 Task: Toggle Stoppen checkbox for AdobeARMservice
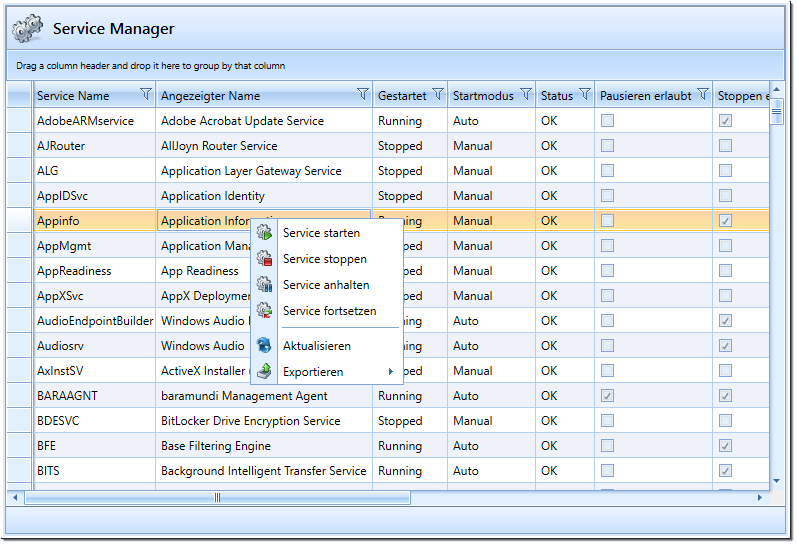pos(725,120)
